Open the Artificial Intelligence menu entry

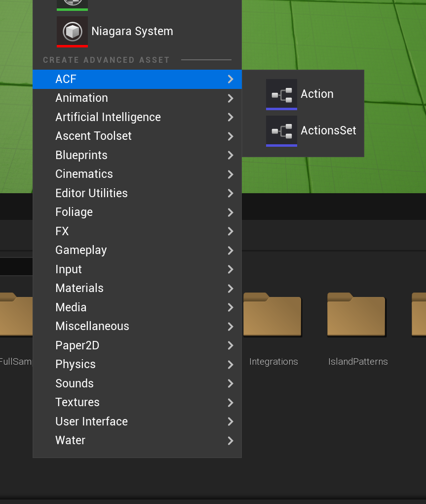[108, 117]
